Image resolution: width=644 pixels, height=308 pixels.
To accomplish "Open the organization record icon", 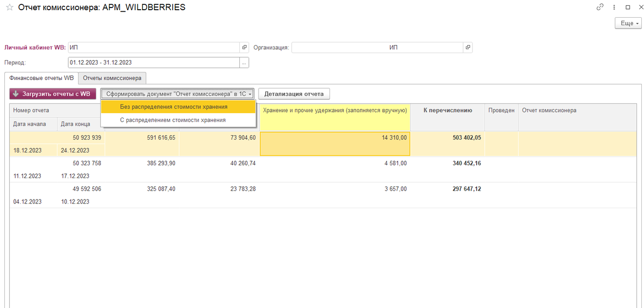I will (x=468, y=47).
